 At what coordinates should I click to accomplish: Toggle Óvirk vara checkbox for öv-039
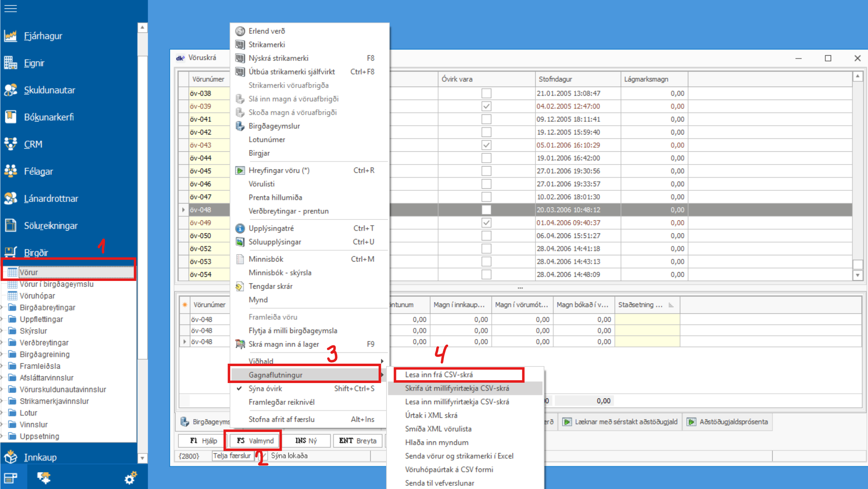[486, 106]
